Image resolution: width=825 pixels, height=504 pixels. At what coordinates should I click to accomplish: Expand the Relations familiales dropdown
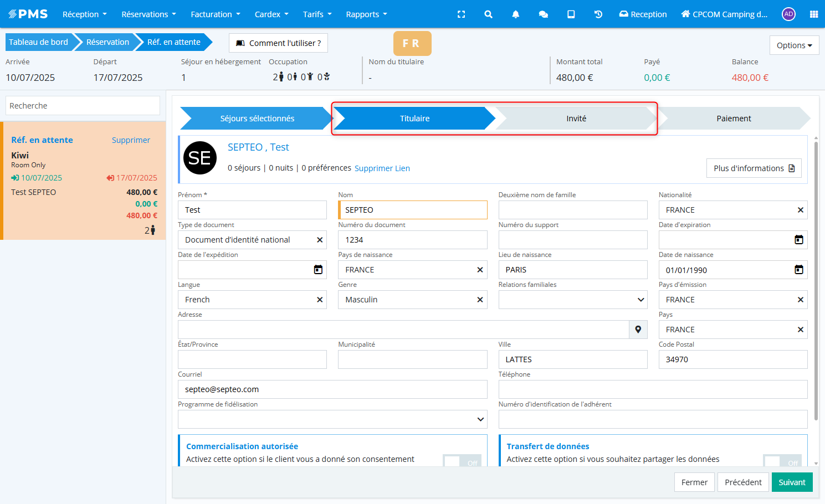point(640,300)
